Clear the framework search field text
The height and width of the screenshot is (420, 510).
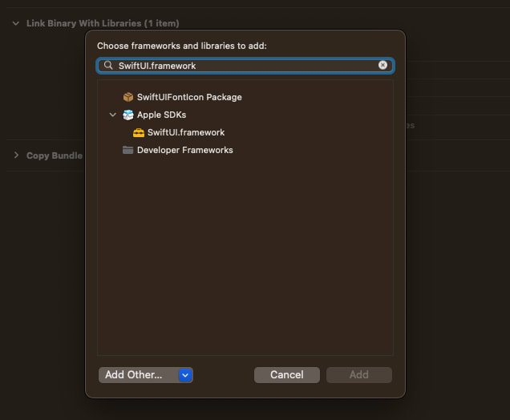[382, 66]
